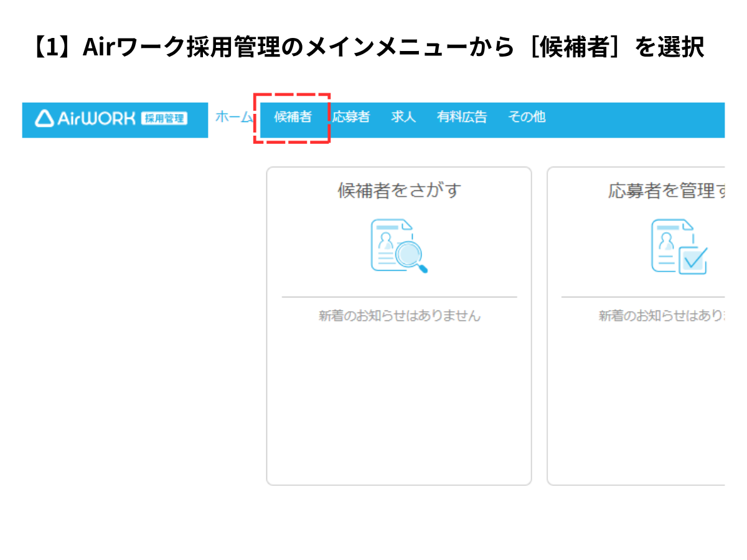747x560 pixels.
Task: Click the 応募者を管理する card heading
Action: tap(666, 191)
